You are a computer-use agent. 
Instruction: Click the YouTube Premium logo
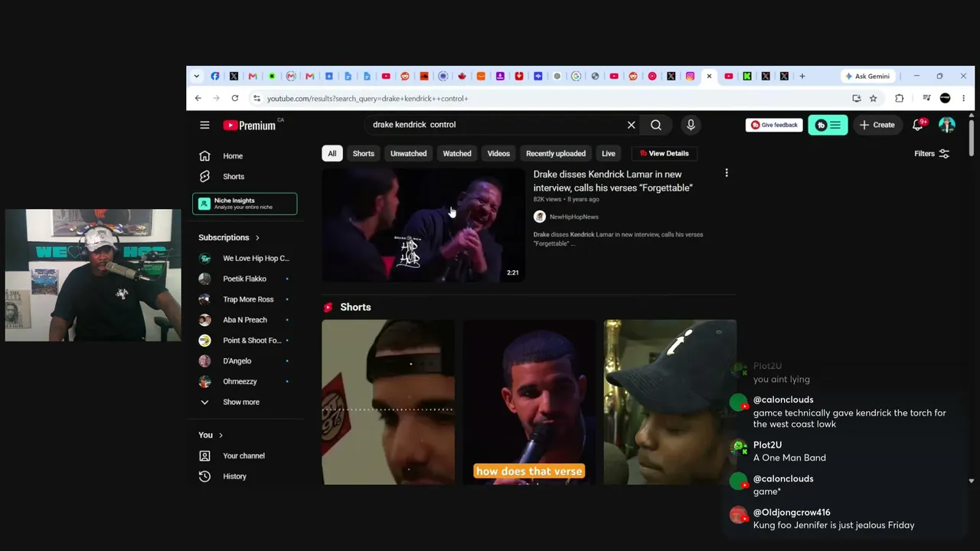click(x=250, y=125)
